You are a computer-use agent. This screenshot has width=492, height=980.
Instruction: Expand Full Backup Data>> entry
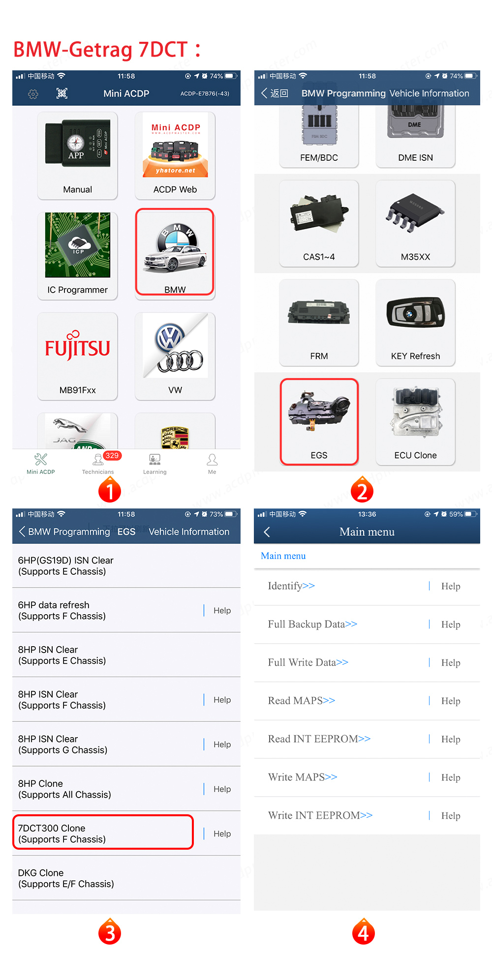[x=312, y=624]
